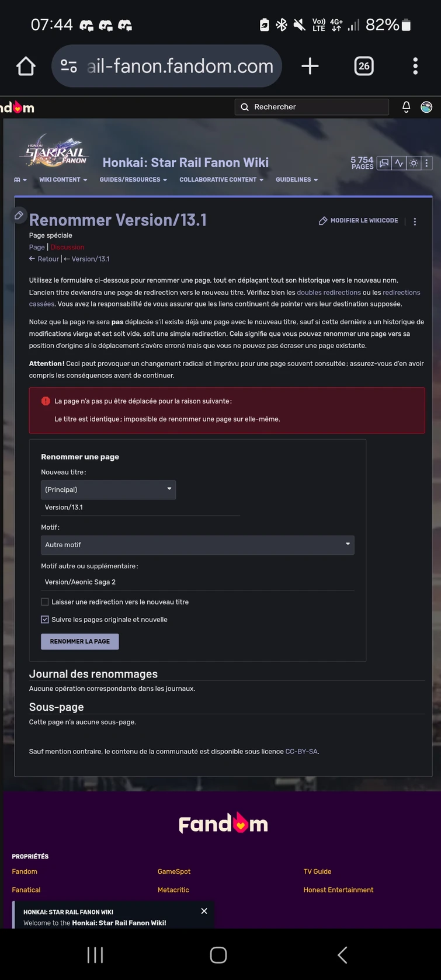Image resolution: width=441 pixels, height=980 pixels.
Task: Follow the 'doubles redirections' link
Action: 329,293
